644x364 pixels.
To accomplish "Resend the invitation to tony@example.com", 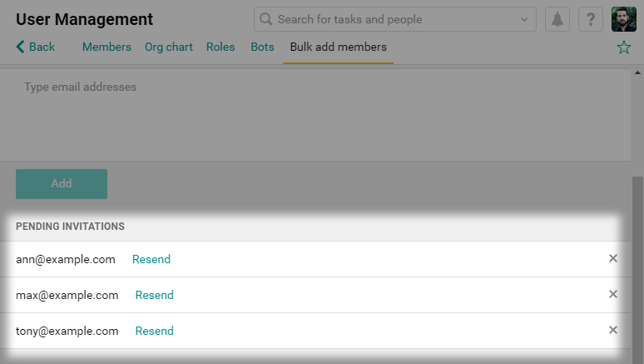I will click(155, 331).
